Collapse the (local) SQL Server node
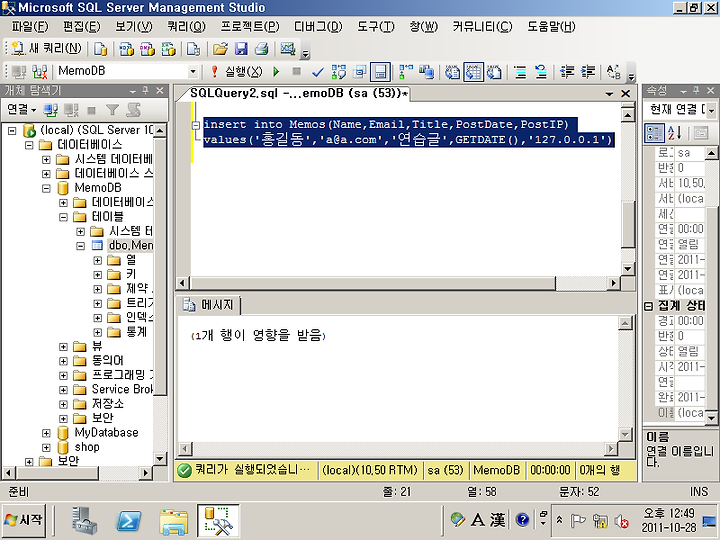The width and height of the screenshot is (720, 540). pos(12,131)
